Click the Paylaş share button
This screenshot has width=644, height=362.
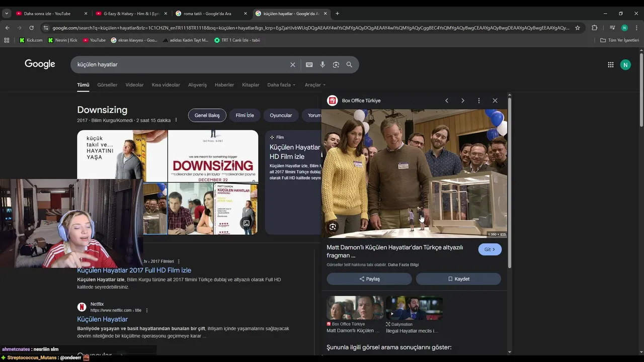369,279
